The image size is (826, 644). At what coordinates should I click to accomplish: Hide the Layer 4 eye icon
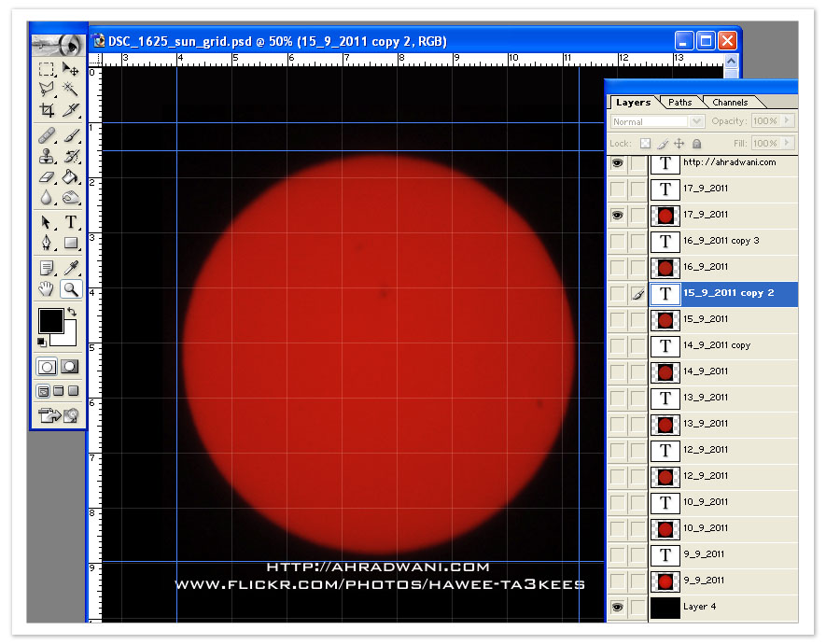click(x=617, y=607)
